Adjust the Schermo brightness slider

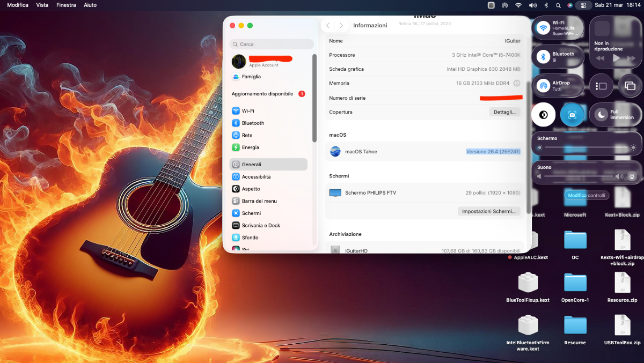(x=587, y=147)
